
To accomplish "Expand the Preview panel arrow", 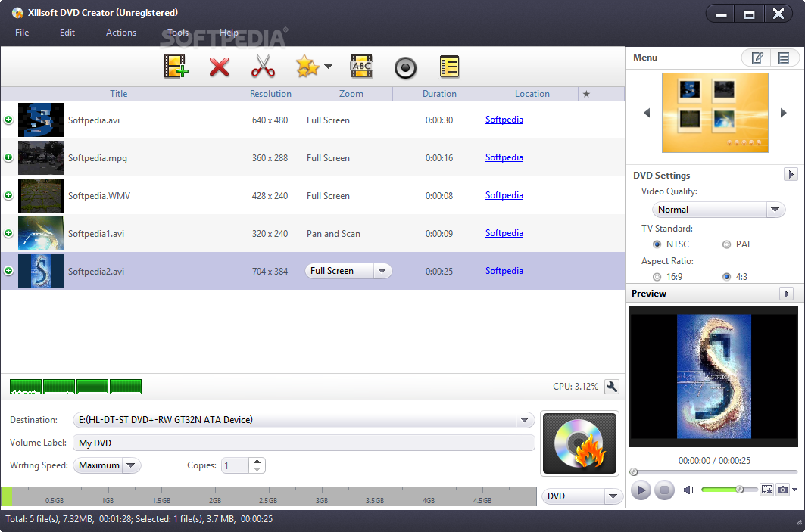I will (787, 294).
